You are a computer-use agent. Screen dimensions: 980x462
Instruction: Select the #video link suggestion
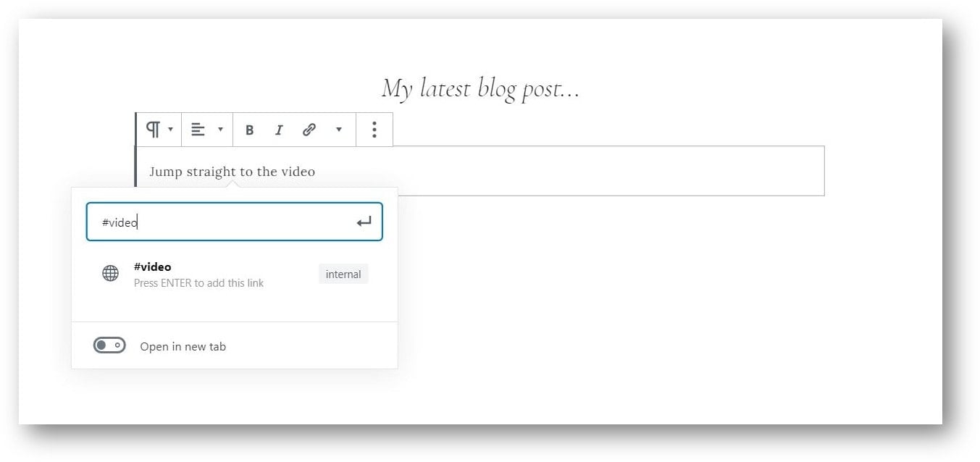pyautogui.click(x=234, y=274)
